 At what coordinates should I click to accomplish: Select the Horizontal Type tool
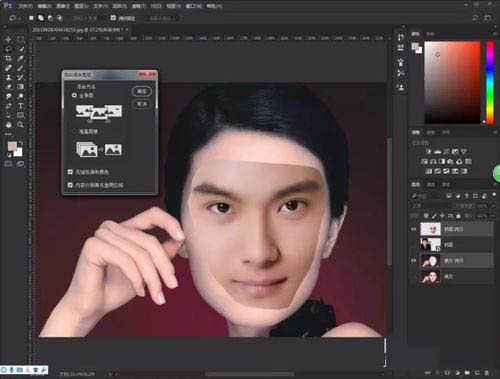tap(21, 106)
